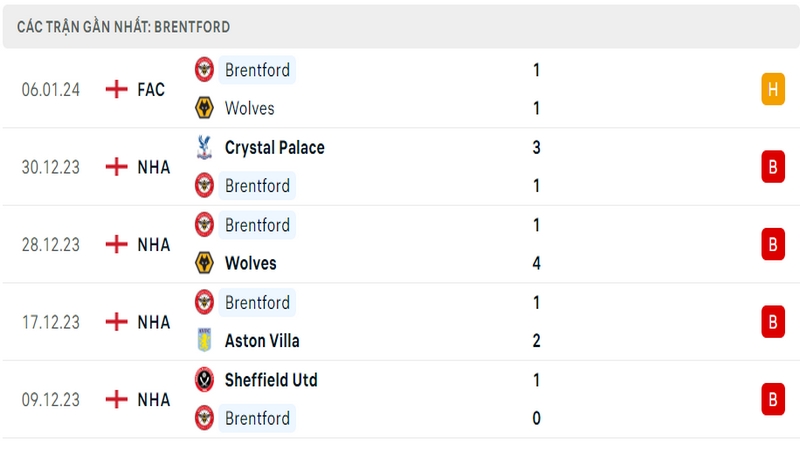Click Wolves crest in 28.12.23 match

click(205, 263)
